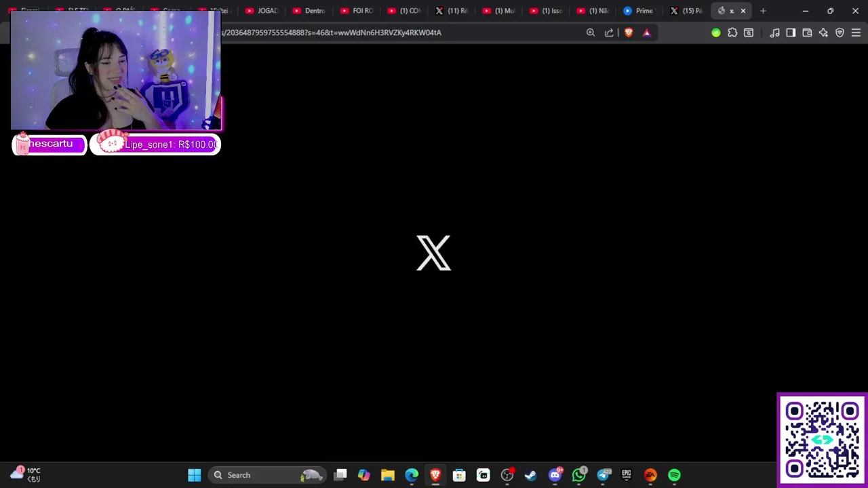Click the Brave VPN shield icon
Image resolution: width=868 pixels, height=488 pixels.
point(840,33)
